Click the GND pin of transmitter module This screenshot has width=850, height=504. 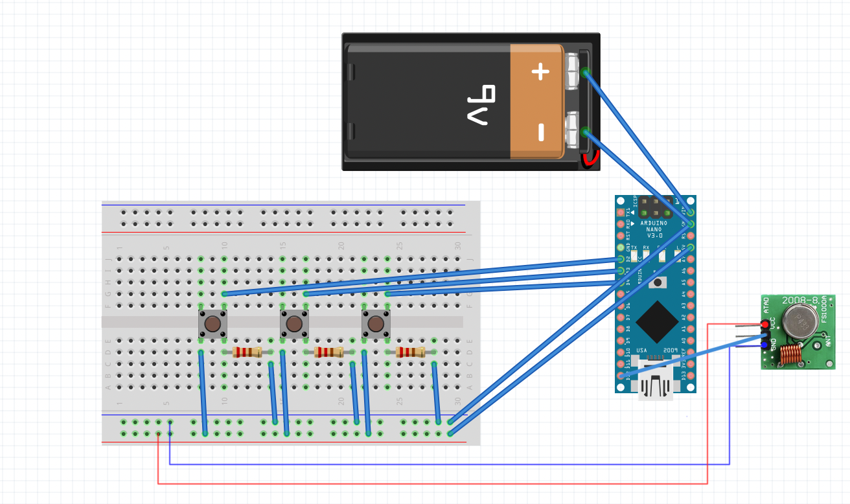764,345
